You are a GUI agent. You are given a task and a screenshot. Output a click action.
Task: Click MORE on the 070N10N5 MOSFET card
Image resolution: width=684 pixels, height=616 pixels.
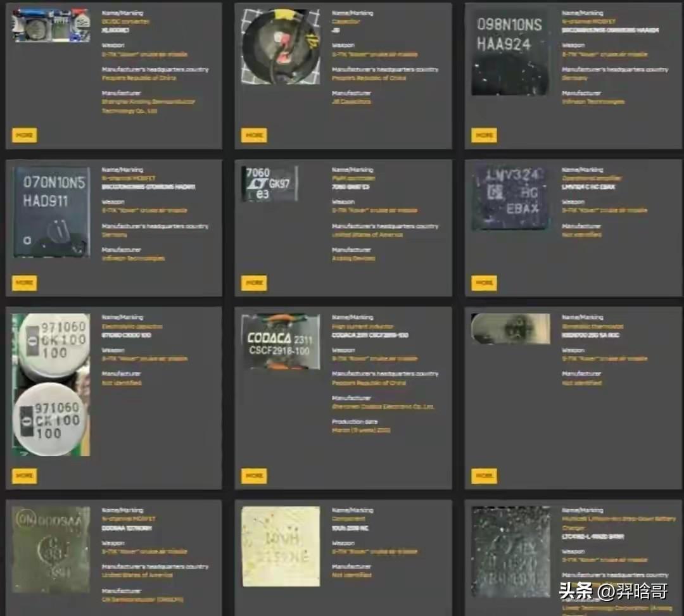pos(25,283)
